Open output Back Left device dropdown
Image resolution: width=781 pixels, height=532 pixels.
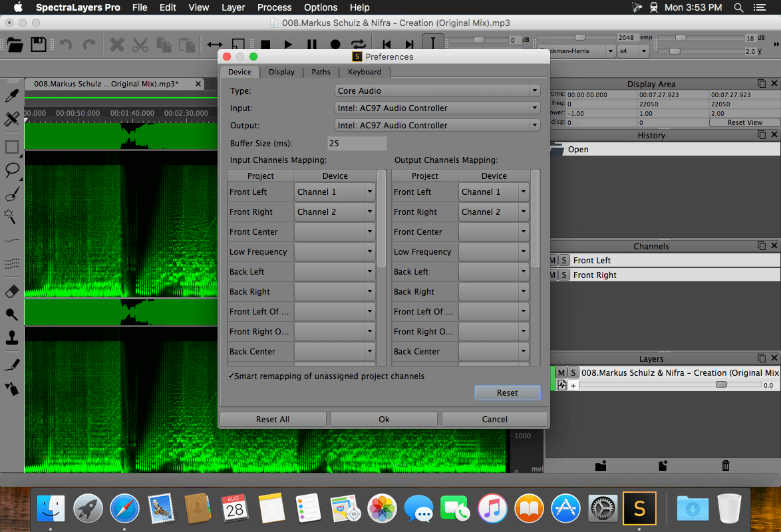pos(494,271)
